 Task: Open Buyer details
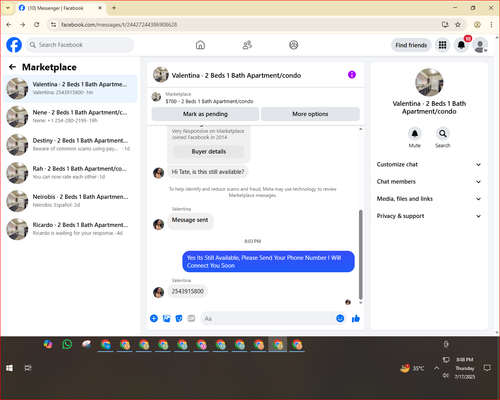(x=209, y=152)
